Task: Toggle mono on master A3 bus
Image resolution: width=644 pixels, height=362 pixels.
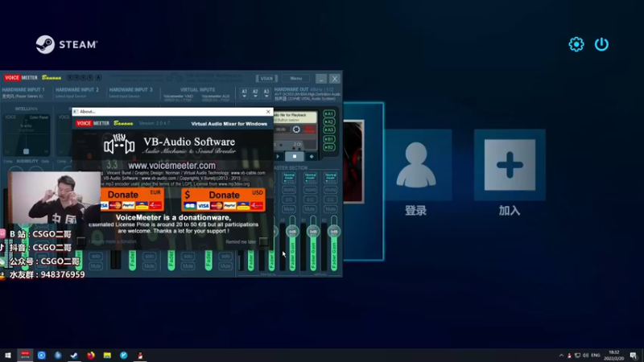Action: 289,190
